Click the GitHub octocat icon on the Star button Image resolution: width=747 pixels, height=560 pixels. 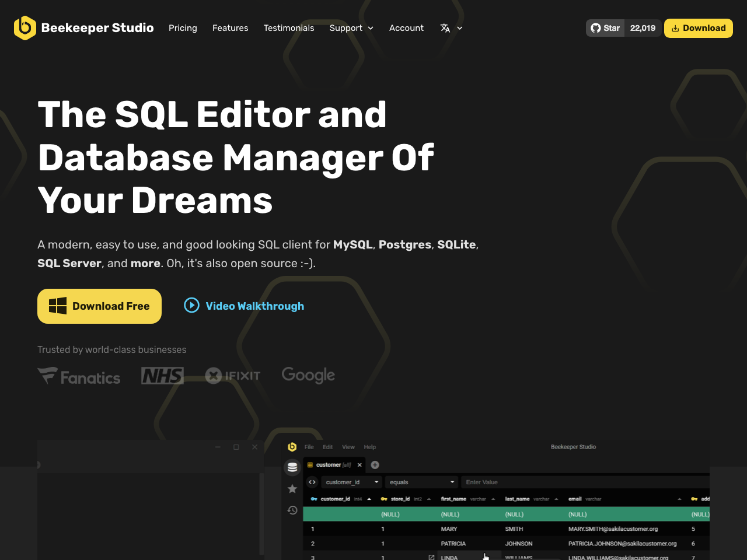click(595, 27)
